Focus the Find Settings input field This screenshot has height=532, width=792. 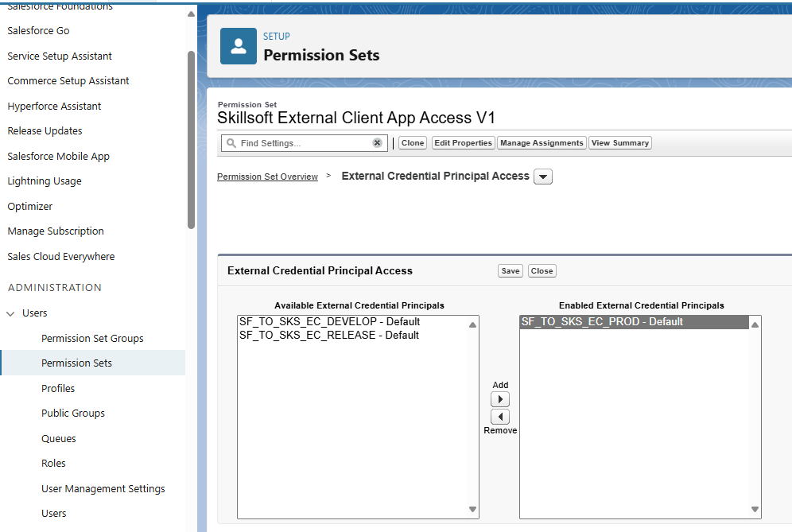(x=305, y=143)
